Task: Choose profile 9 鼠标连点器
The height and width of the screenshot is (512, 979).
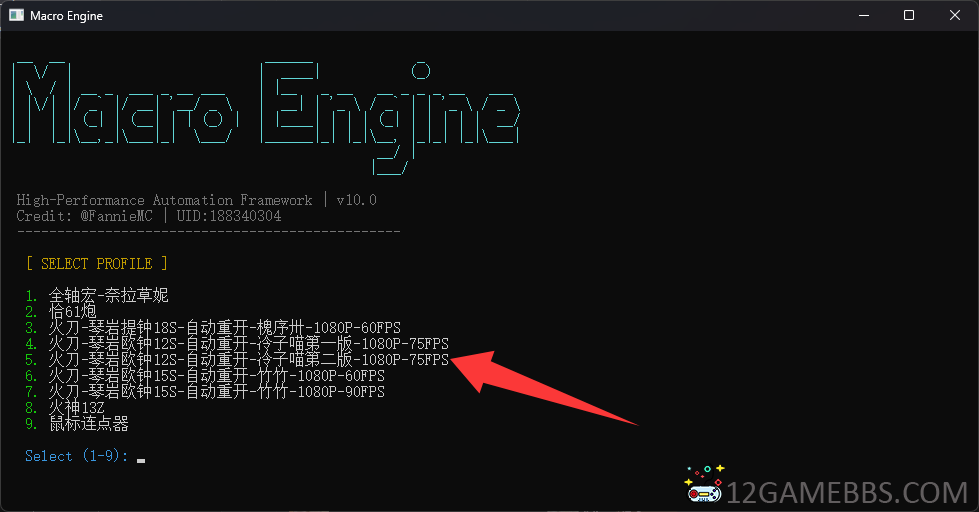Action: 88,424
